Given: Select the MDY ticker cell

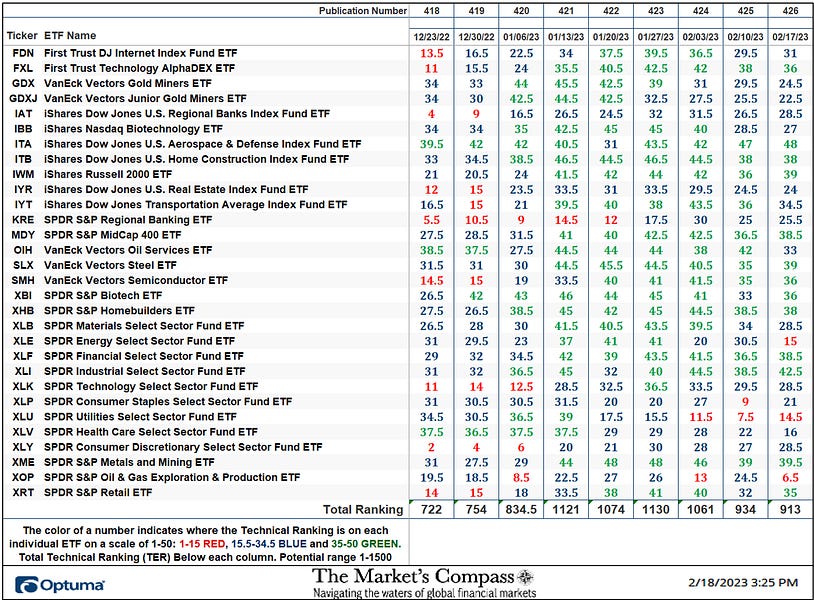Looking at the screenshot, I should 23,235.
